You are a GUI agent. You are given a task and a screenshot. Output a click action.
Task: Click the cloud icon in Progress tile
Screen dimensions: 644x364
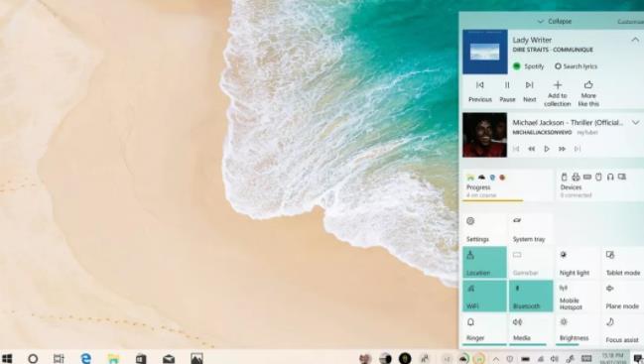[x=481, y=178]
